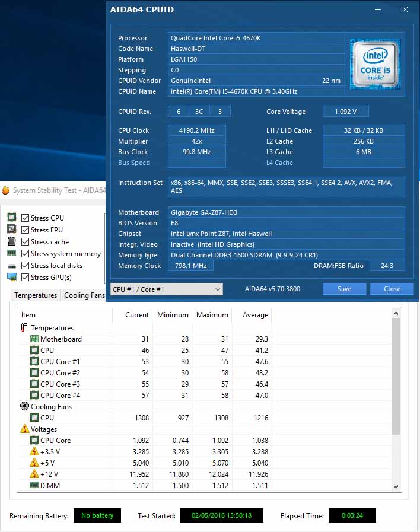Click the +12 V warning icon
This screenshot has width=420, height=532.
coord(34,474)
